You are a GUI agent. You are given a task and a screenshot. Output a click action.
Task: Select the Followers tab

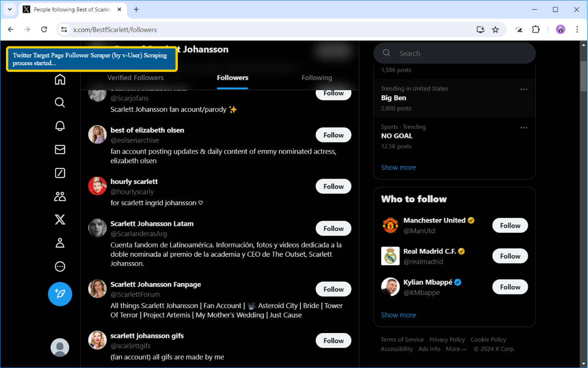click(232, 78)
